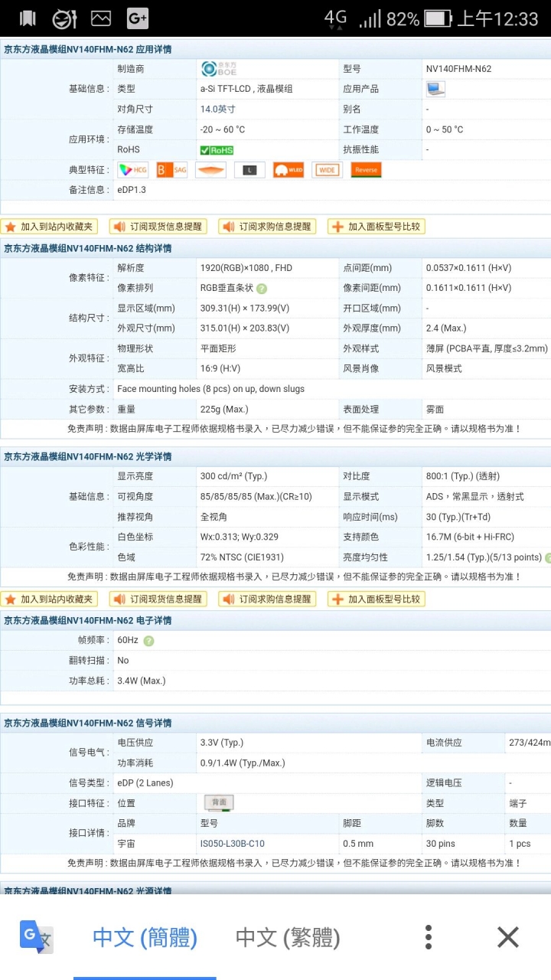Click green help icon after 5/13 points

click(548, 558)
